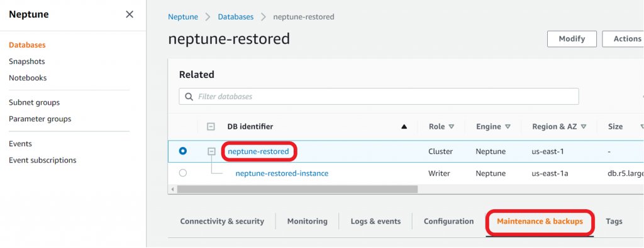The width and height of the screenshot is (644, 248).
Task: Open the neptune-restored-instance link
Action: [x=282, y=173]
